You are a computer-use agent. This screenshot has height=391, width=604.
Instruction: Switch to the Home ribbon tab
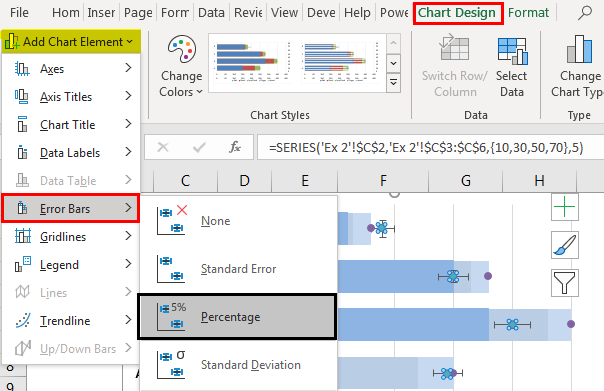[65, 13]
